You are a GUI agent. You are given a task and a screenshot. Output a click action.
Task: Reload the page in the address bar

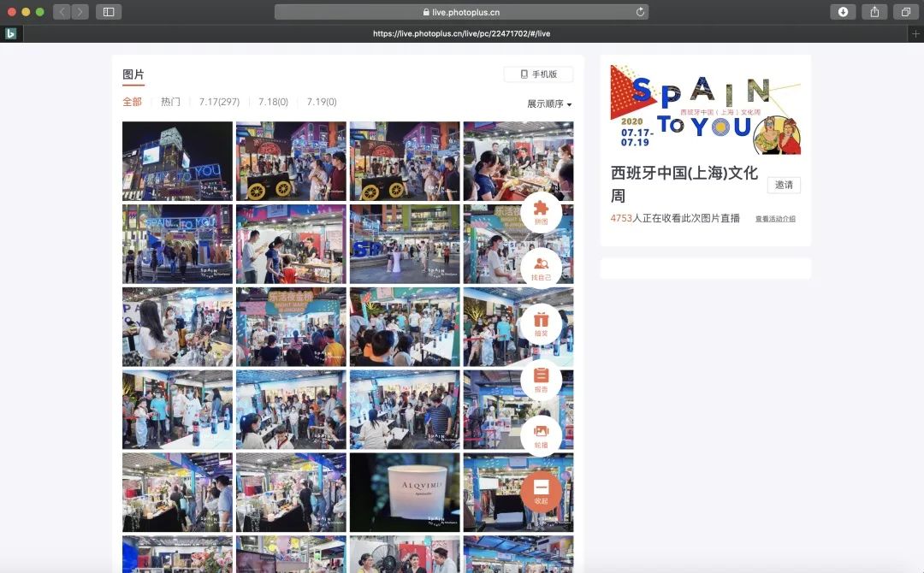point(639,12)
